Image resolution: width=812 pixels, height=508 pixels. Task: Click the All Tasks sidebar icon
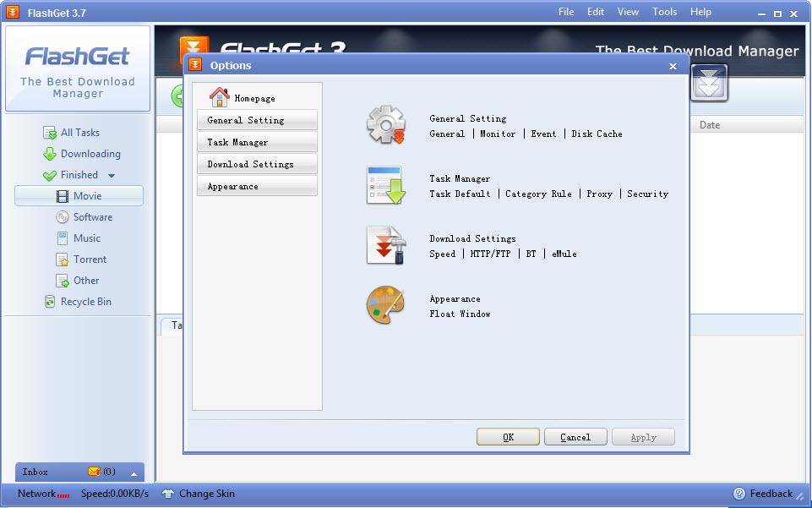pyautogui.click(x=50, y=133)
